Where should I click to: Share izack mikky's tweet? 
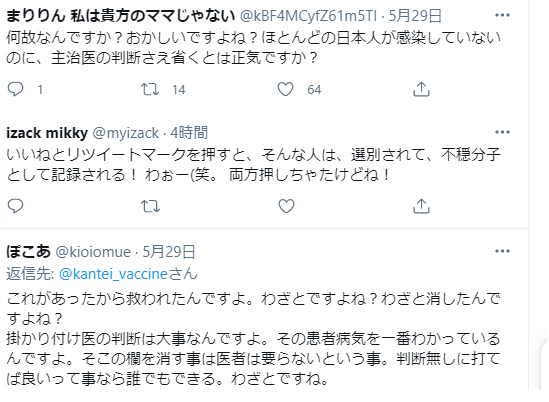[421, 206]
